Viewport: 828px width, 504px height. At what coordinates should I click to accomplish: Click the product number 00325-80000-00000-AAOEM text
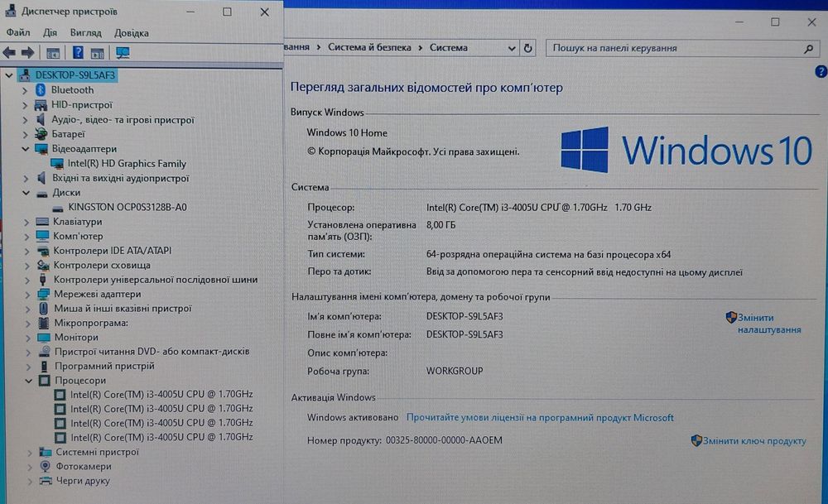coord(444,440)
